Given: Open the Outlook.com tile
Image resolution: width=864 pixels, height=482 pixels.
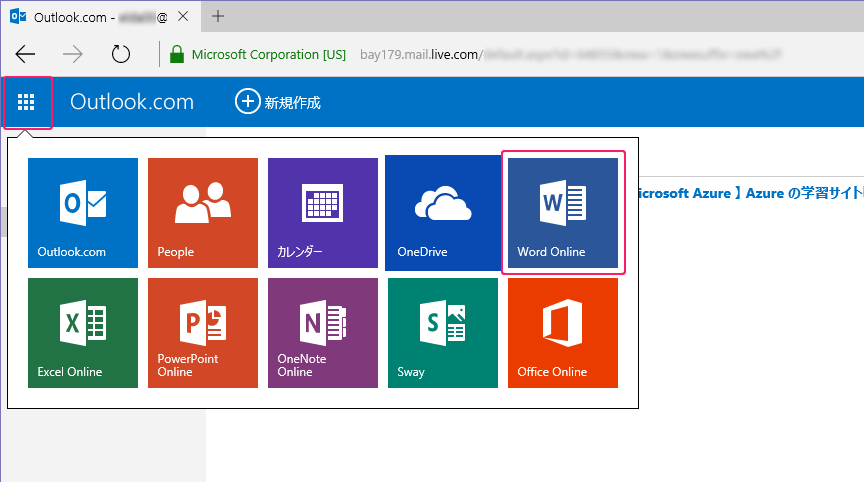Looking at the screenshot, I should point(83,213).
